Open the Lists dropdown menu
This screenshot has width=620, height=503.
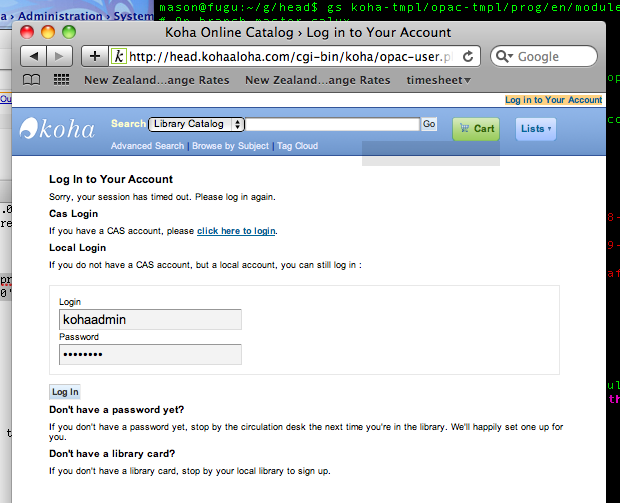[535, 128]
